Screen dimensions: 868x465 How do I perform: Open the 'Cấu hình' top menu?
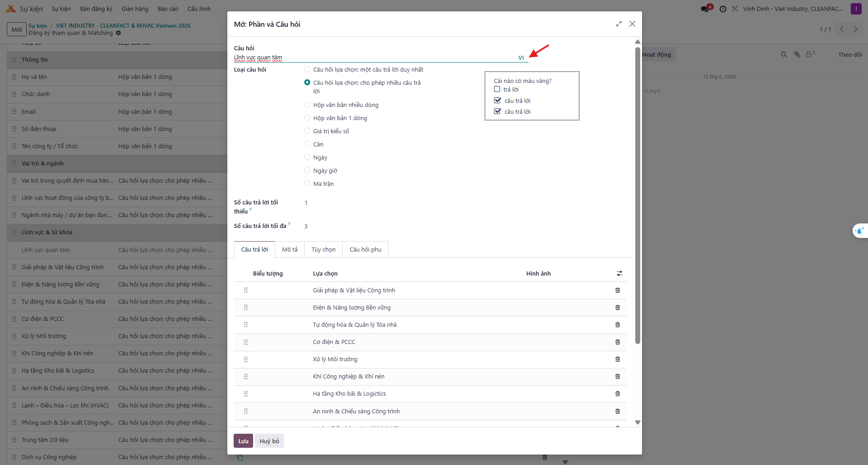pyautogui.click(x=199, y=9)
